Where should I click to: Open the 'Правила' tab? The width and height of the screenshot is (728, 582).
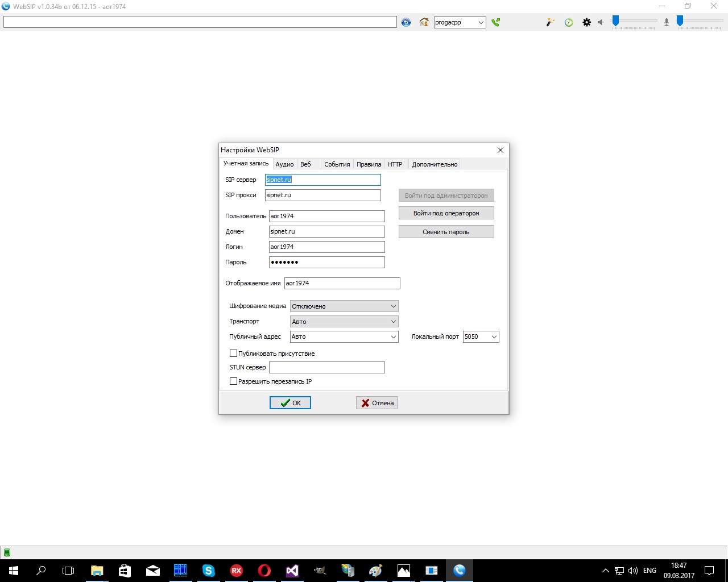coord(369,164)
